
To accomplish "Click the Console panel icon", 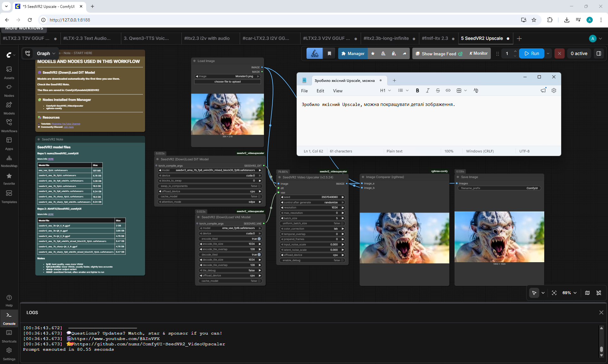I will 9,318.
